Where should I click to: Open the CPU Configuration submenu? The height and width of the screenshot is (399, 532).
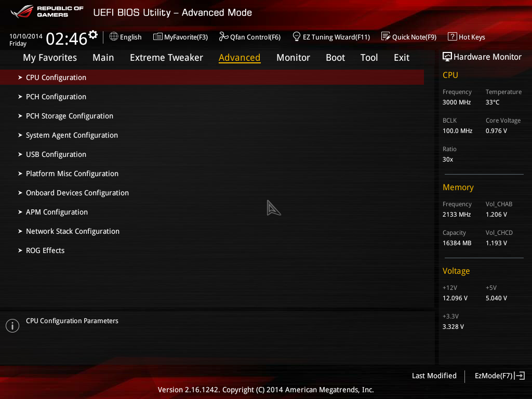tap(212, 77)
